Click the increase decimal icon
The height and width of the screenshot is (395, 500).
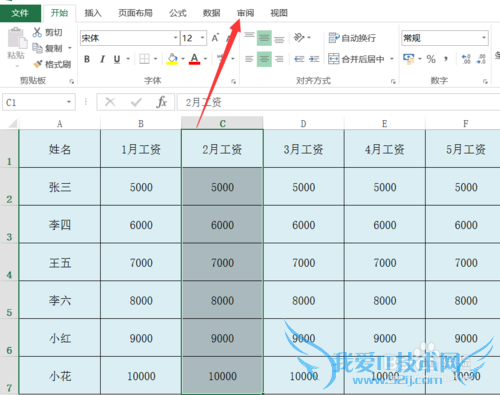466,59
